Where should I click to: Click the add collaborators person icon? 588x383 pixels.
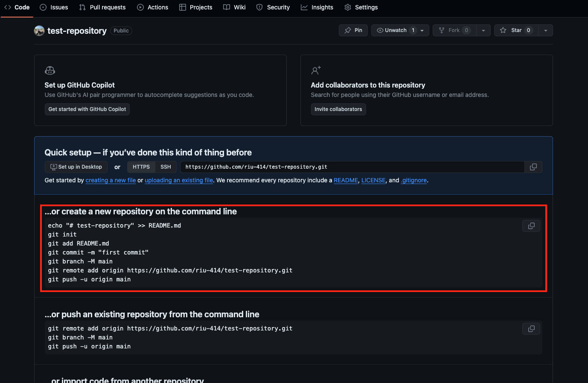pos(316,70)
